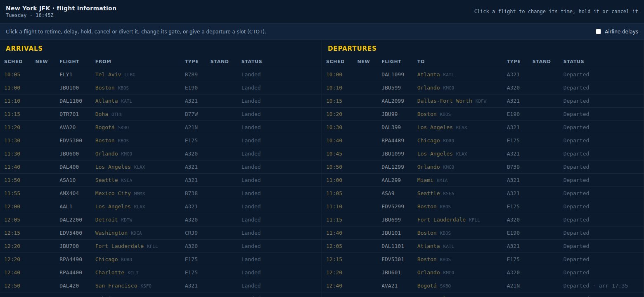Open departure JBU601 to Orlando

(483, 273)
